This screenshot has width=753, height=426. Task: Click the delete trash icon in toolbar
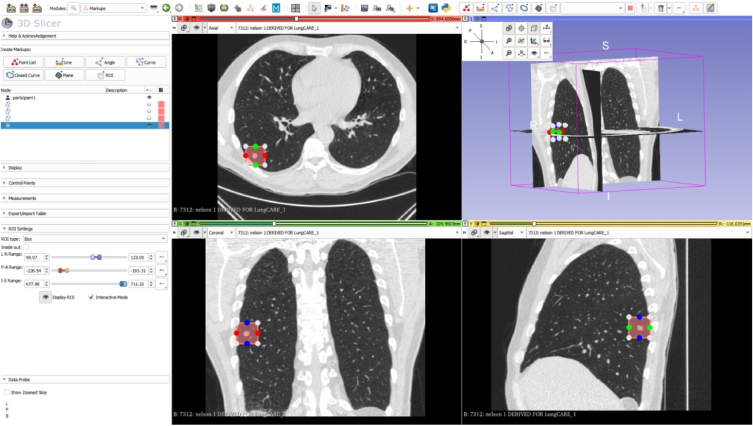660,7
